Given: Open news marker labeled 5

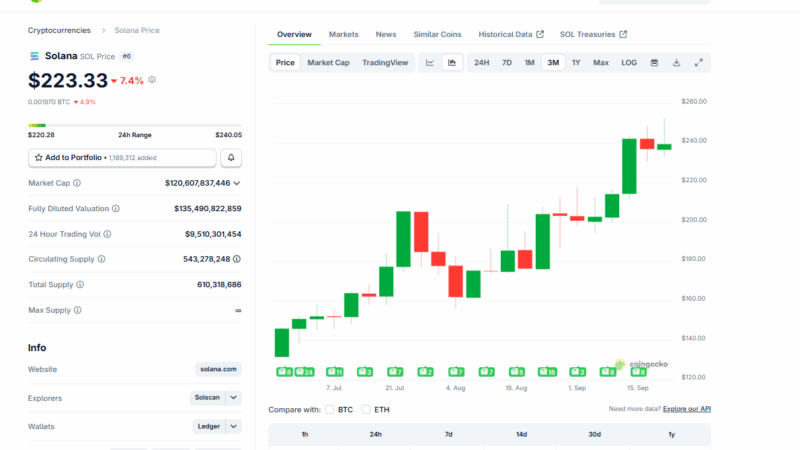Looking at the screenshot, I should pyautogui.click(x=517, y=372).
